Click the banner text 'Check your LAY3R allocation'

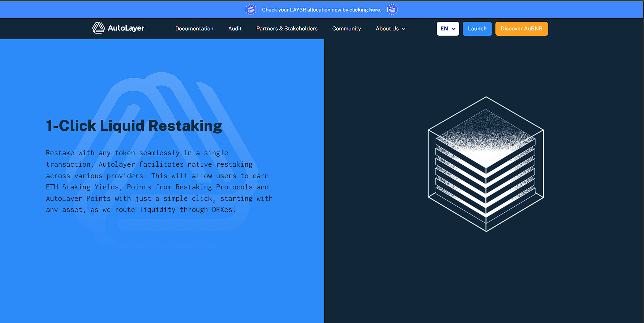[x=296, y=10]
